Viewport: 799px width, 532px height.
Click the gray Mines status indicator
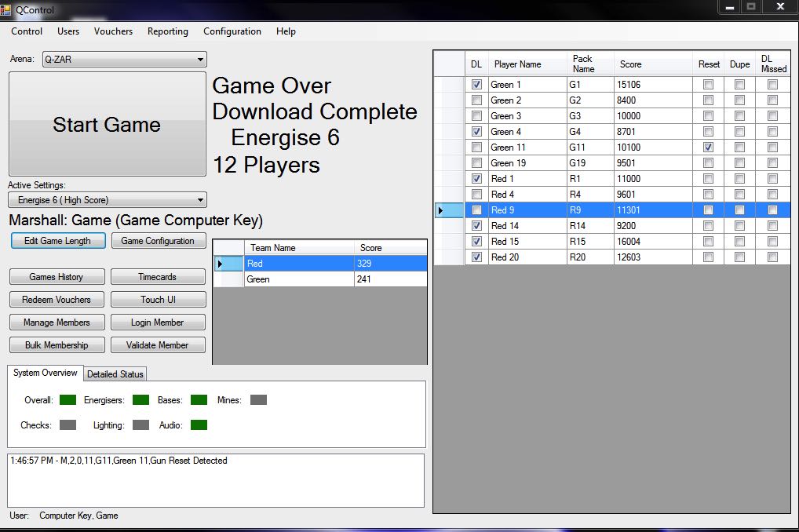[x=258, y=400]
